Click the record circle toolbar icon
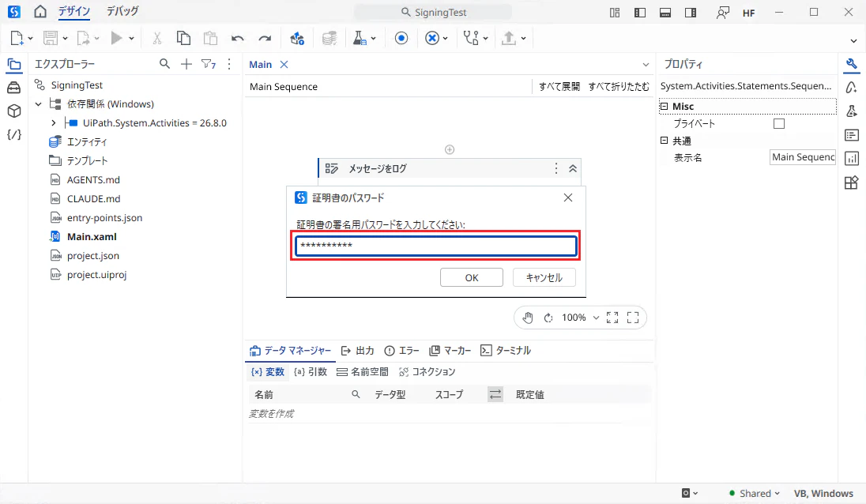The image size is (866, 504). click(401, 38)
